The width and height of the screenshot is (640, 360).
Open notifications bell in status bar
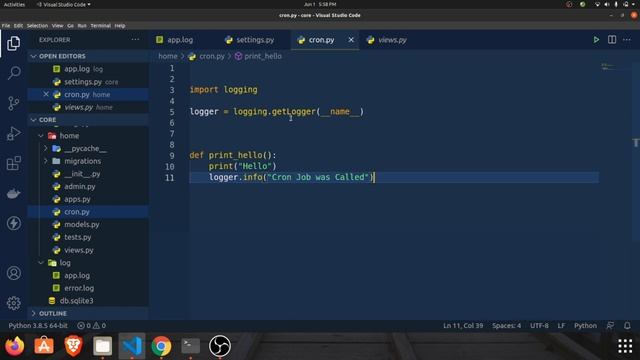[x=627, y=325]
